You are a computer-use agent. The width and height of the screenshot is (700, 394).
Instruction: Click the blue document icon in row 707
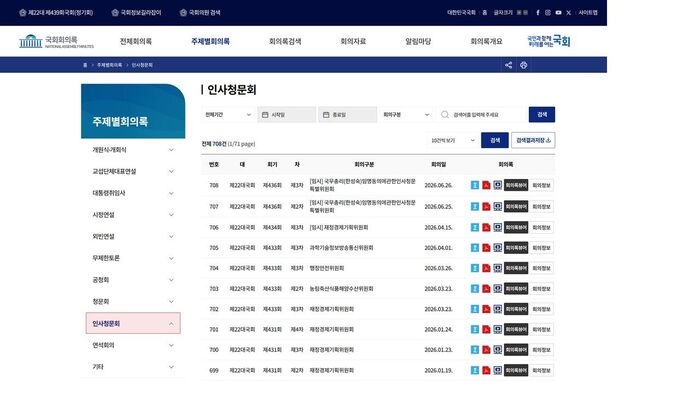pos(475,207)
